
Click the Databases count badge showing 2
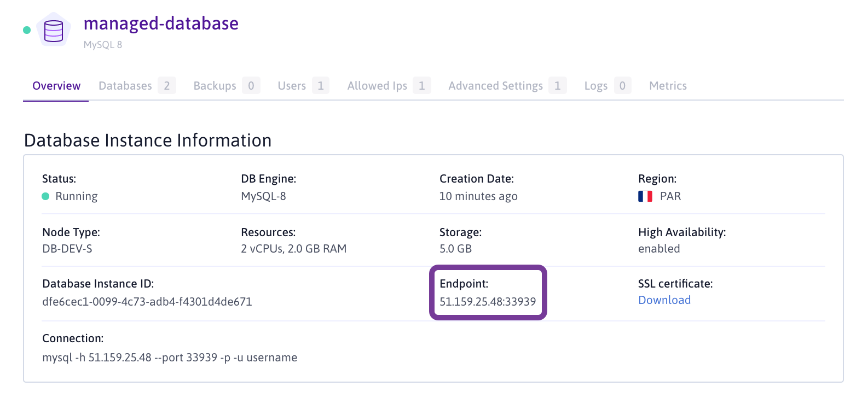167,86
